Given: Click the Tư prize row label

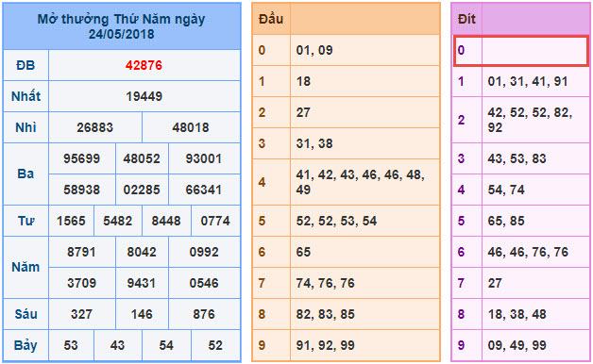Looking at the screenshot, I should (x=25, y=221).
